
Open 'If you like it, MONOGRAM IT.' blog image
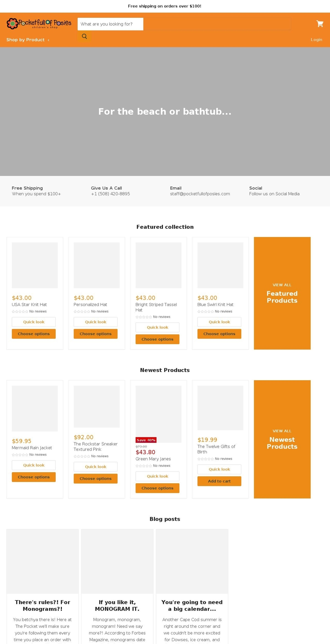point(117,562)
